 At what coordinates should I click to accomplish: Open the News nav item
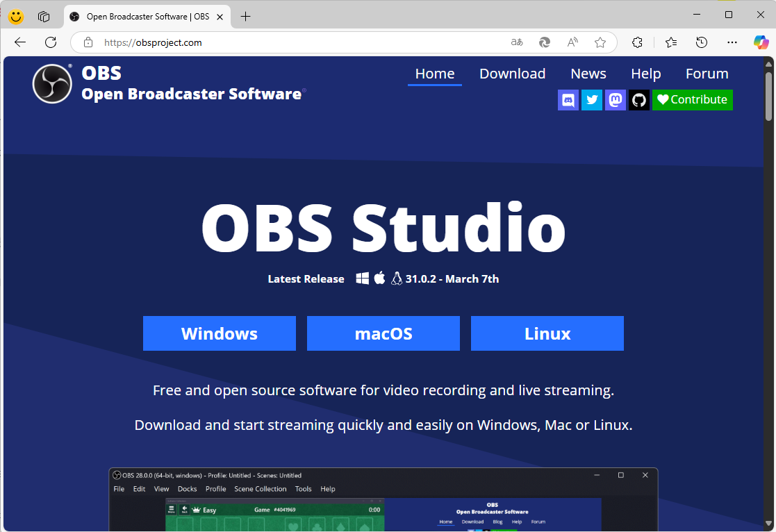(x=588, y=74)
